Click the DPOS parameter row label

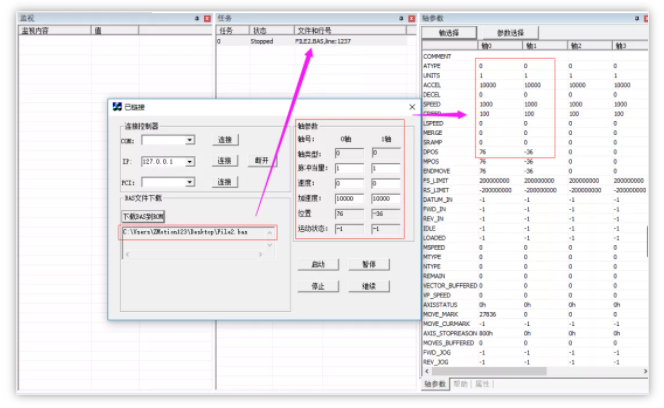pos(431,152)
